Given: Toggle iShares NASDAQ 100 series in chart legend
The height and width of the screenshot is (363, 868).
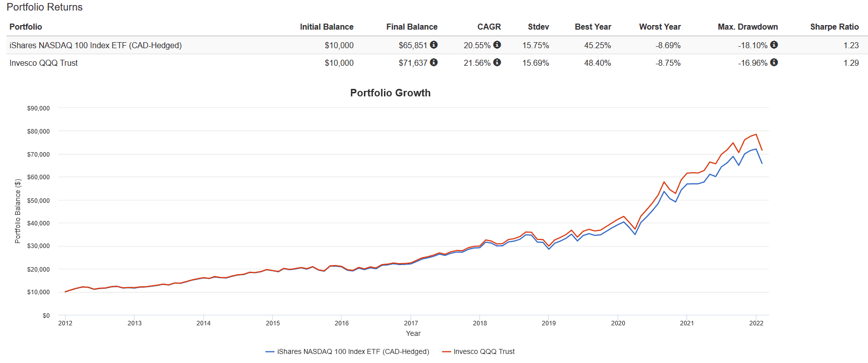Looking at the screenshot, I should pos(353,351).
